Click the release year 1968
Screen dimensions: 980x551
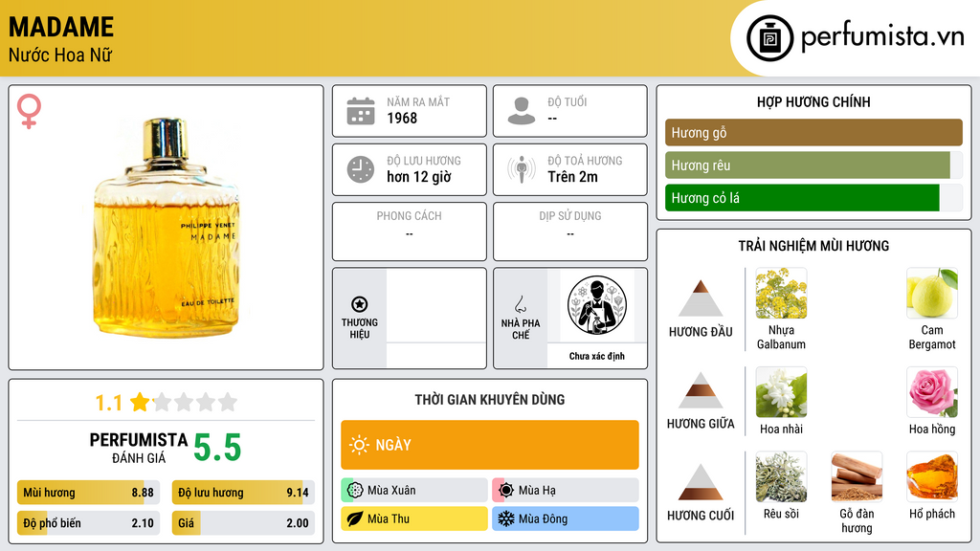pyautogui.click(x=402, y=118)
